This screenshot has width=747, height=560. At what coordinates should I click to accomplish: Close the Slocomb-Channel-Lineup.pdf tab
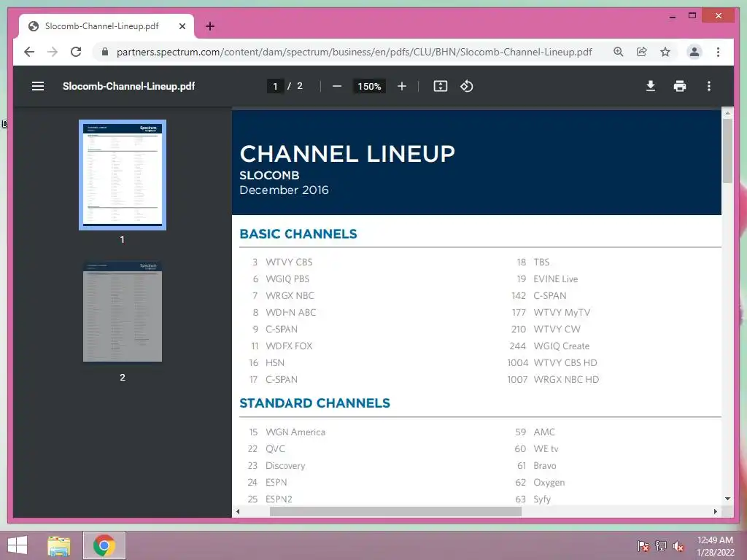click(182, 26)
